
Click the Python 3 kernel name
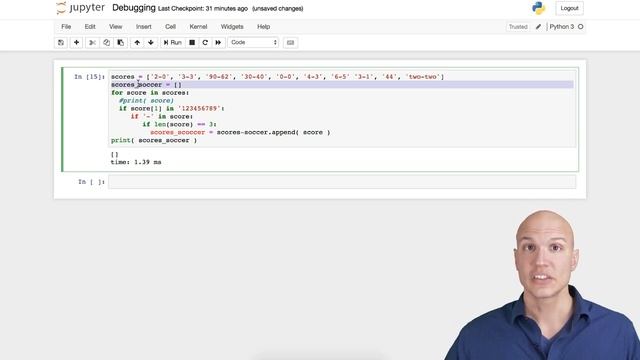562,27
